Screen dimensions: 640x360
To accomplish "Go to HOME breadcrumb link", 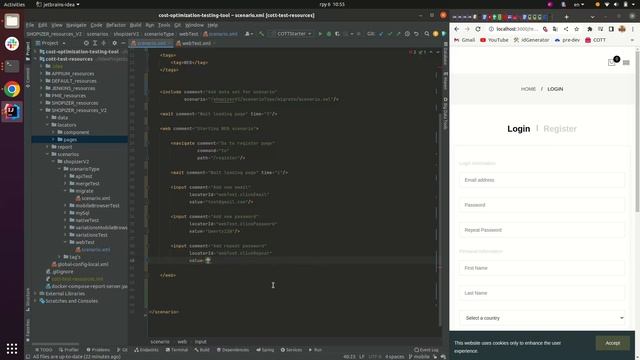I will click(x=528, y=89).
